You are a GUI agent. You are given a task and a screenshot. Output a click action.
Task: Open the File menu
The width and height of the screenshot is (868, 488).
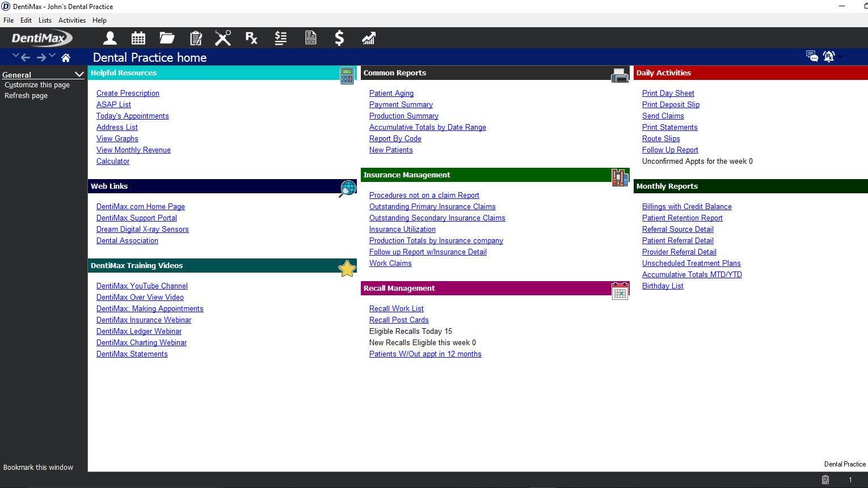9,20
